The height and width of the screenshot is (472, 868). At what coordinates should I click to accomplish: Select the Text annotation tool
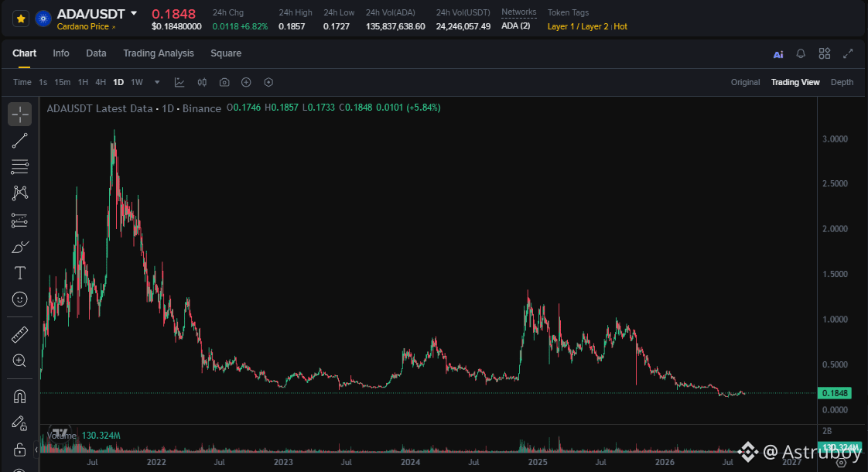pos(20,273)
